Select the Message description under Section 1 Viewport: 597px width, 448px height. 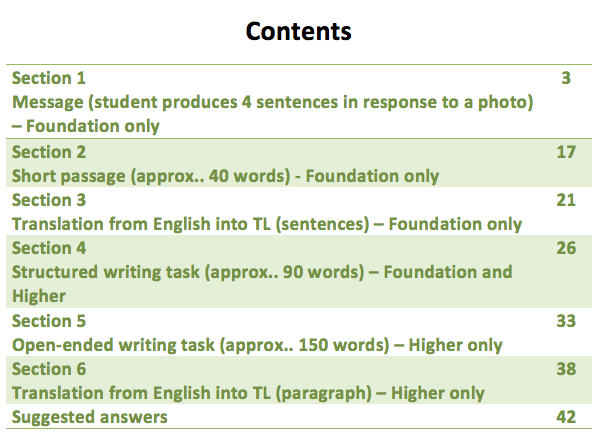(273, 102)
